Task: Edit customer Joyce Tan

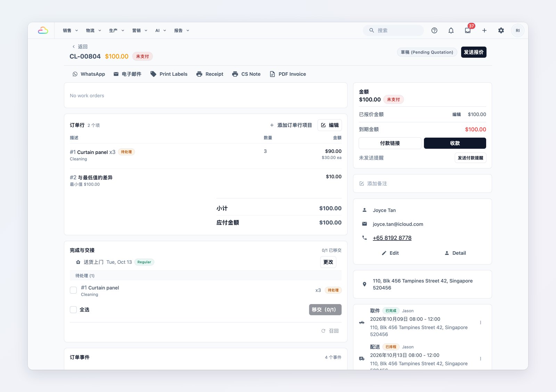Action: click(390, 253)
